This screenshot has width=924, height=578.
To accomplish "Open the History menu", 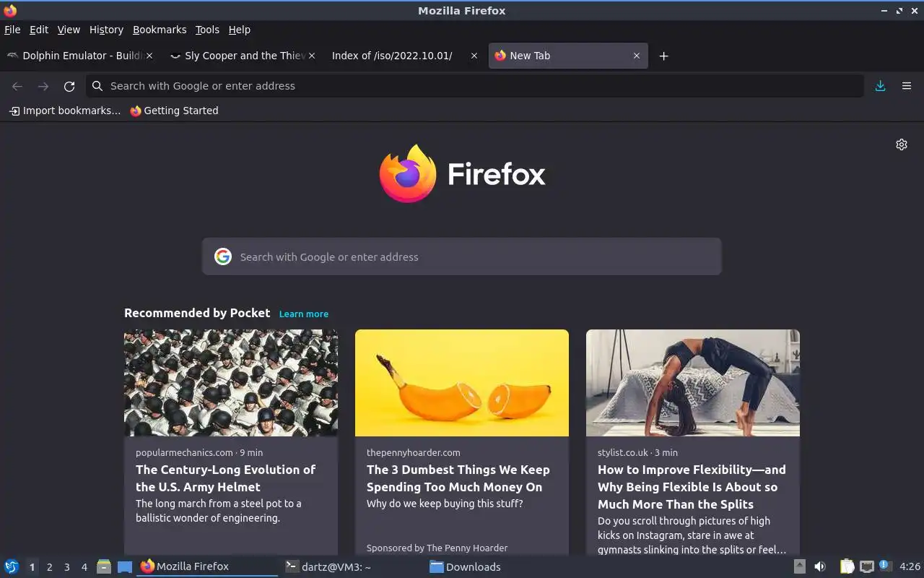I will tap(106, 30).
